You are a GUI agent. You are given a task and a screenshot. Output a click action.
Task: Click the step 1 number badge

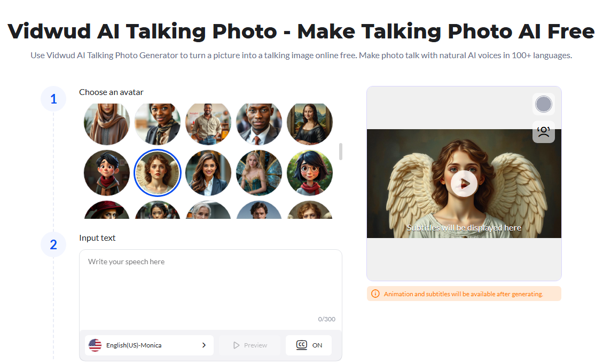53,99
